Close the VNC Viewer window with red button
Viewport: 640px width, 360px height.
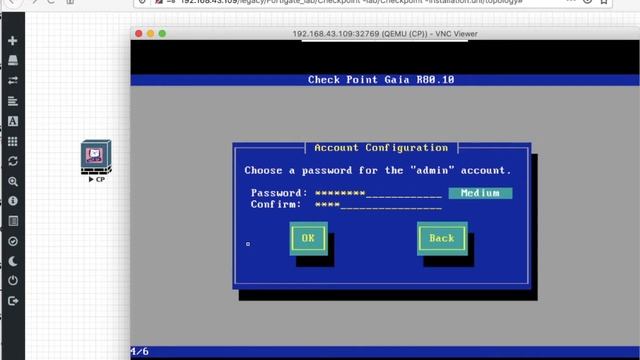pyautogui.click(x=139, y=33)
